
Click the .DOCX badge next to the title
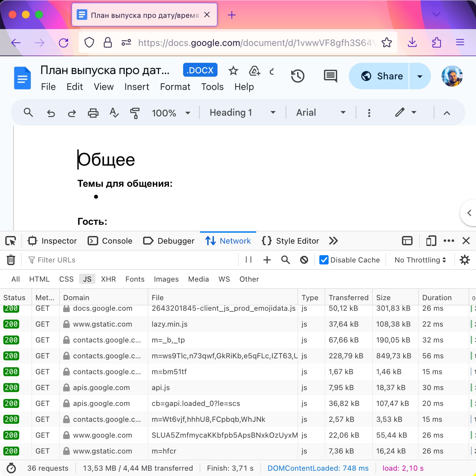point(200,70)
